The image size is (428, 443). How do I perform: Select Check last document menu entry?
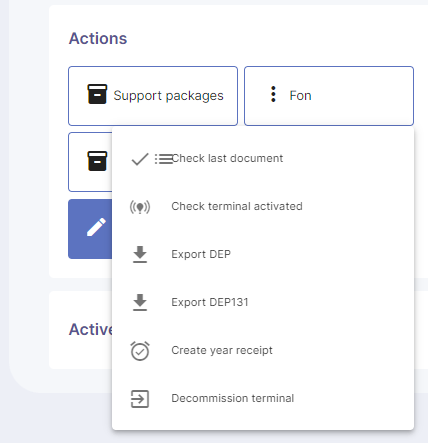(263, 159)
